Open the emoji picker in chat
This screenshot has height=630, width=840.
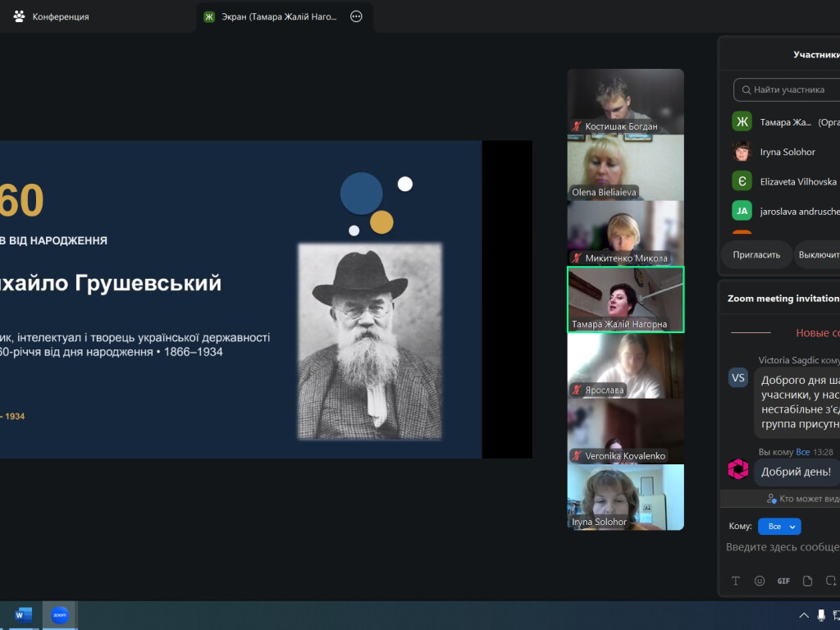point(760,581)
